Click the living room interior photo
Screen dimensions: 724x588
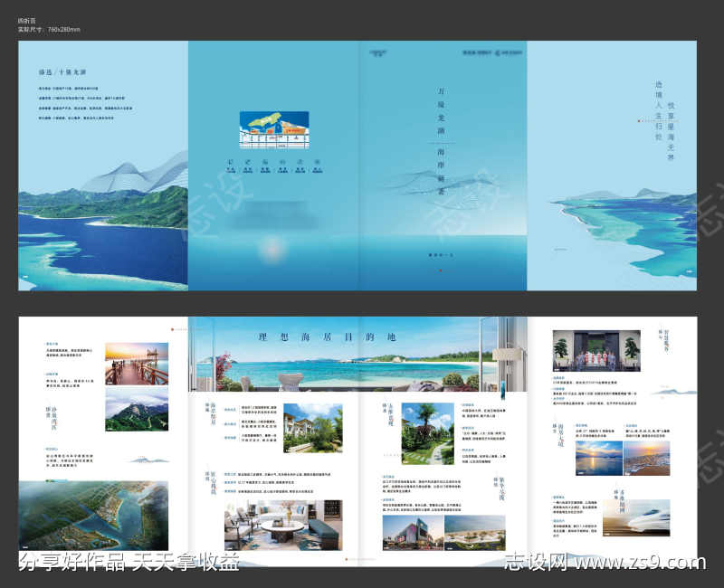coord(282,526)
